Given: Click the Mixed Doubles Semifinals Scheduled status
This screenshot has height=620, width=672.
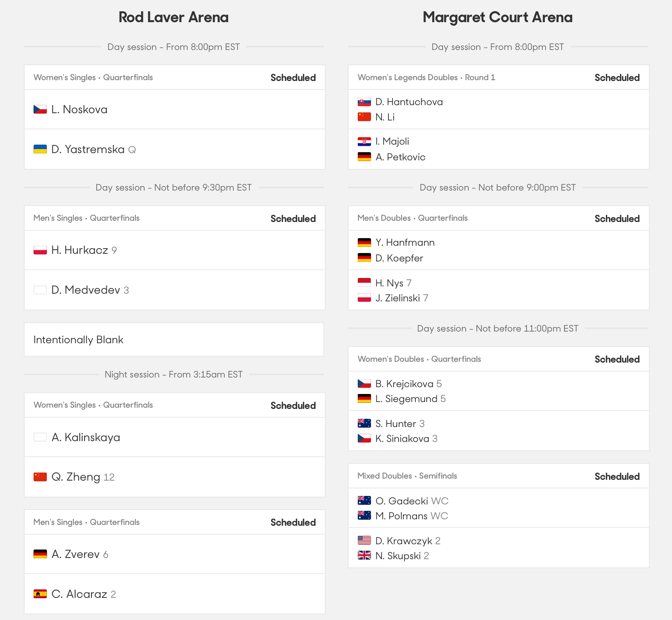Looking at the screenshot, I should pyautogui.click(x=617, y=477).
